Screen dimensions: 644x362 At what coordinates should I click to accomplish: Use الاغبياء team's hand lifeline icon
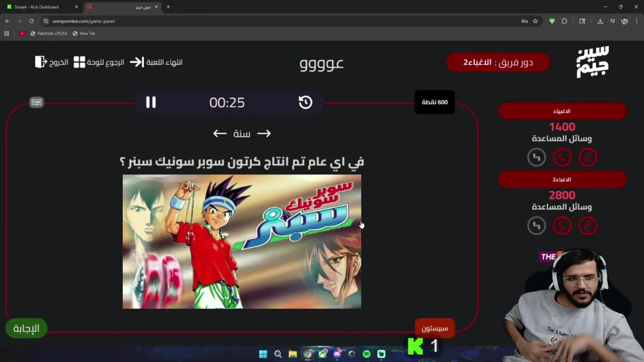[x=588, y=157]
